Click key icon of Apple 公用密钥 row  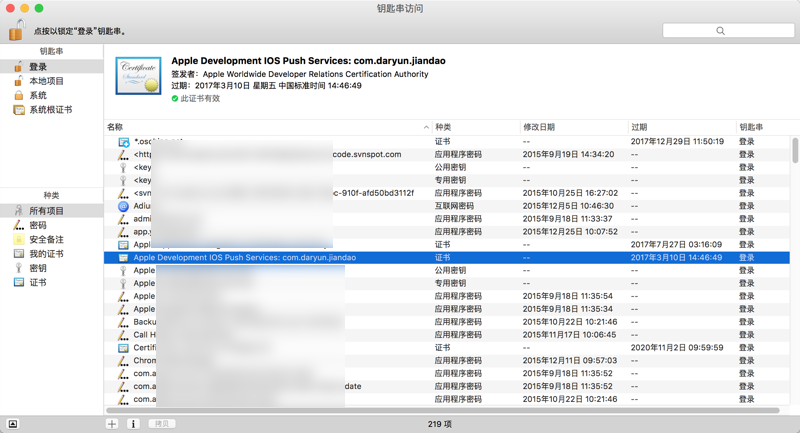click(x=123, y=270)
